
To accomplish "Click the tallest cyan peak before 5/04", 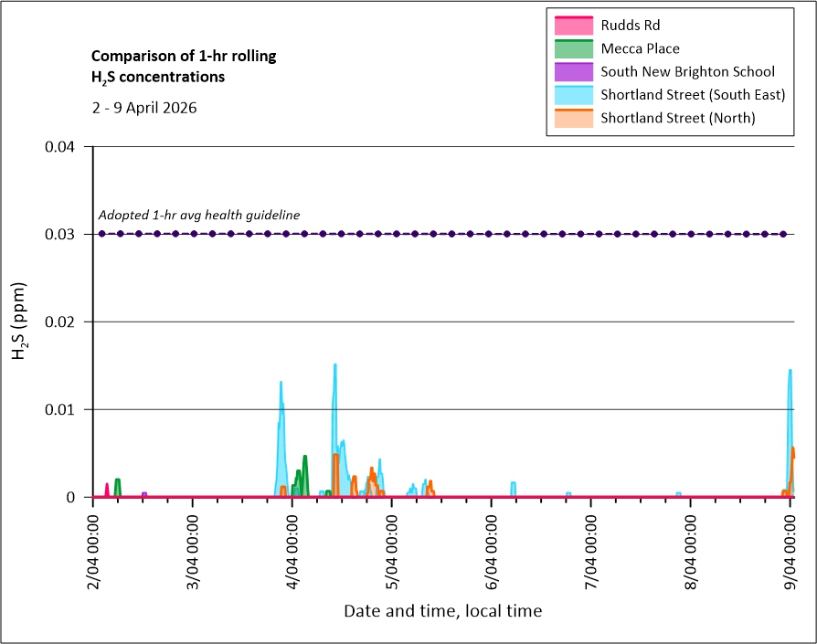I will [x=335, y=365].
